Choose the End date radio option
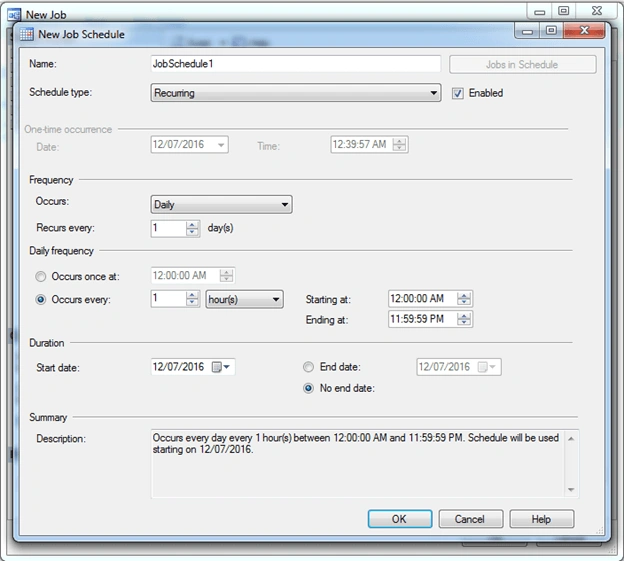624x561 pixels. pos(308,367)
